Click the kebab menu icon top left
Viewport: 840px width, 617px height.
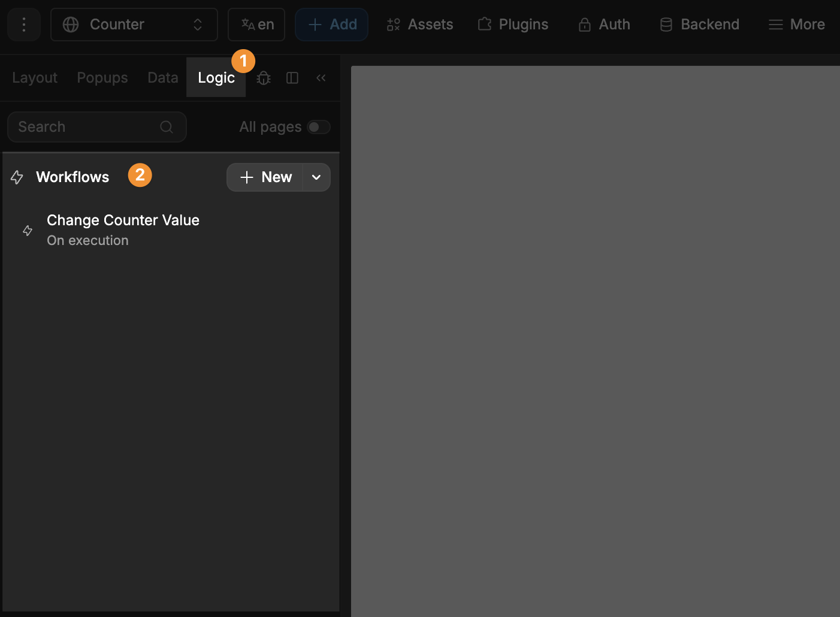(23, 25)
